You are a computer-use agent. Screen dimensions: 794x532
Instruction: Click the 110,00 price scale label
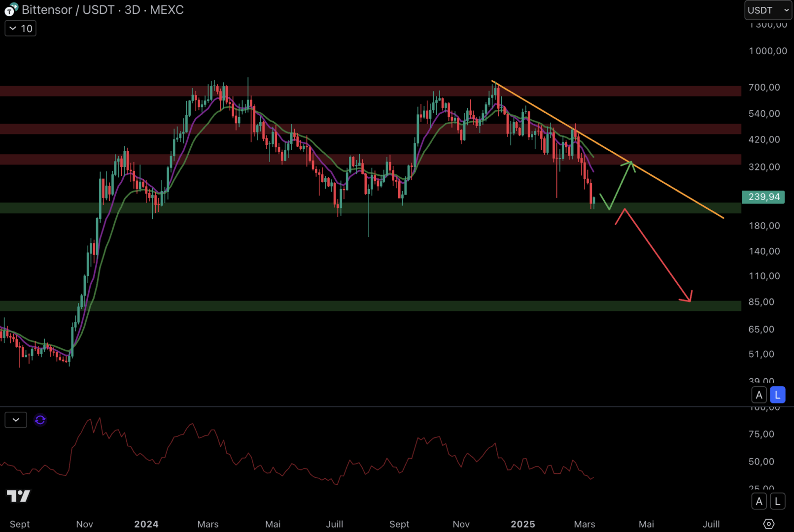tap(764, 276)
